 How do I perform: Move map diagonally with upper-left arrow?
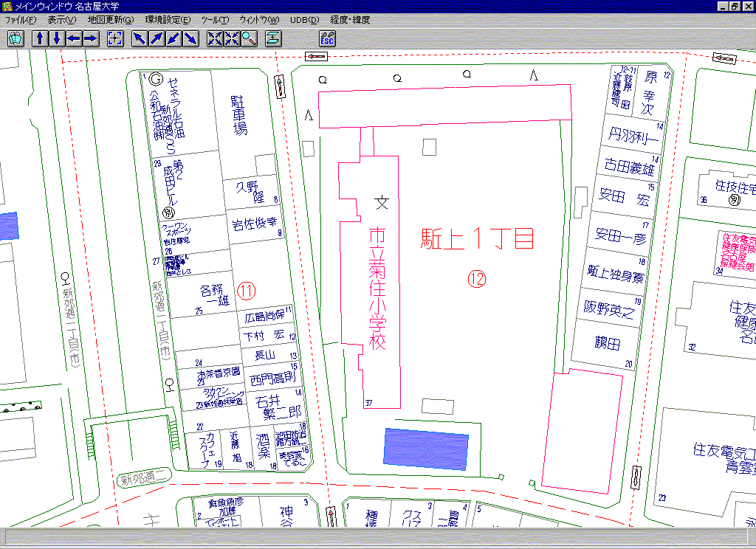click(140, 38)
